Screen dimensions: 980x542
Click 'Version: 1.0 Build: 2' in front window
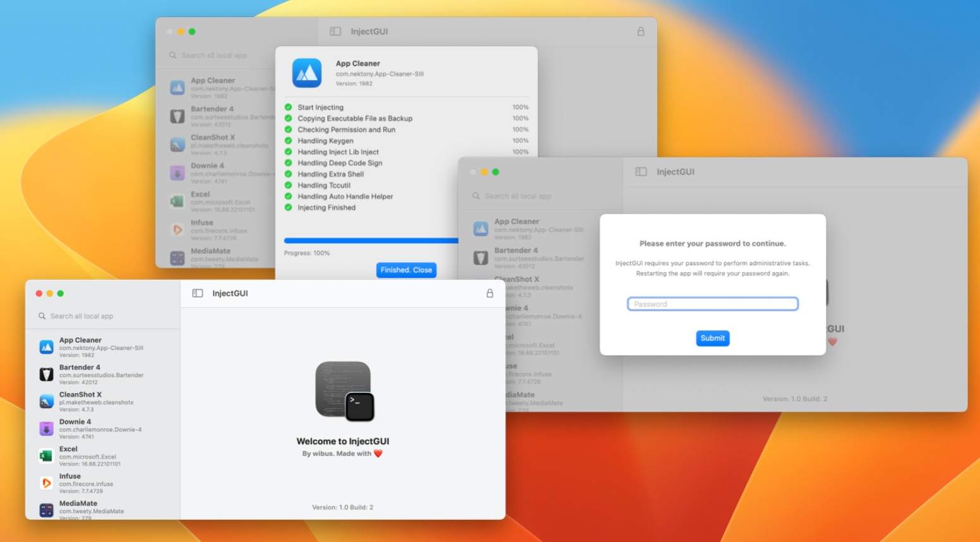point(343,507)
